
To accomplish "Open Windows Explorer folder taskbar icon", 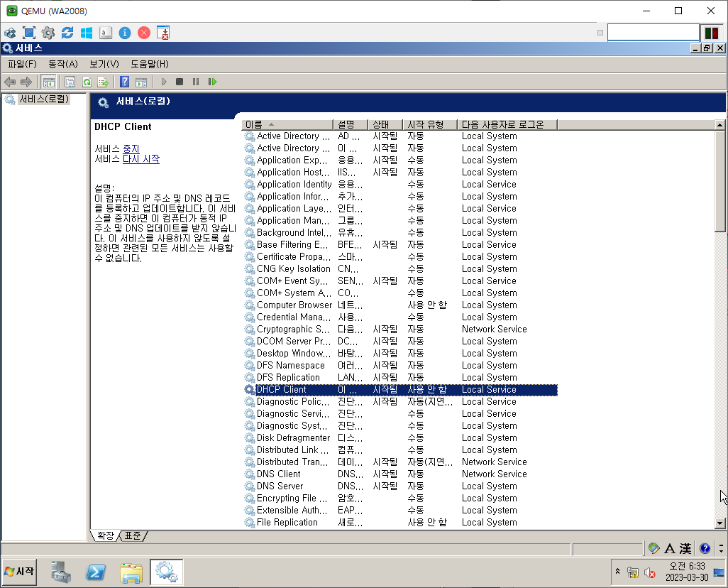I will (131, 572).
